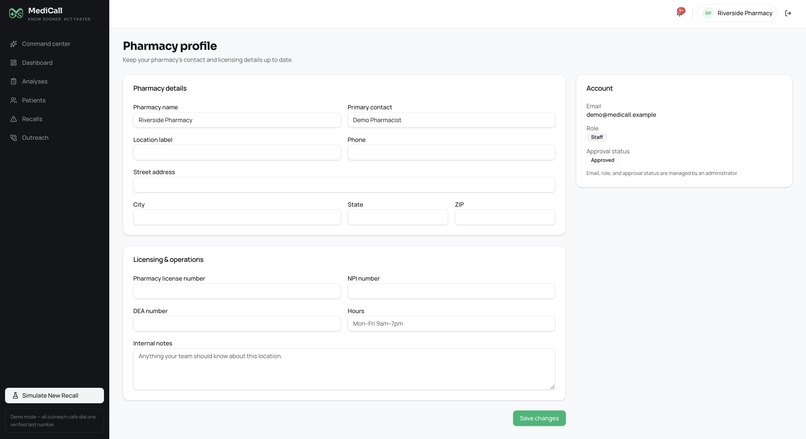Click the Internal notes resize handle
The image size is (806, 439).
(552, 387)
